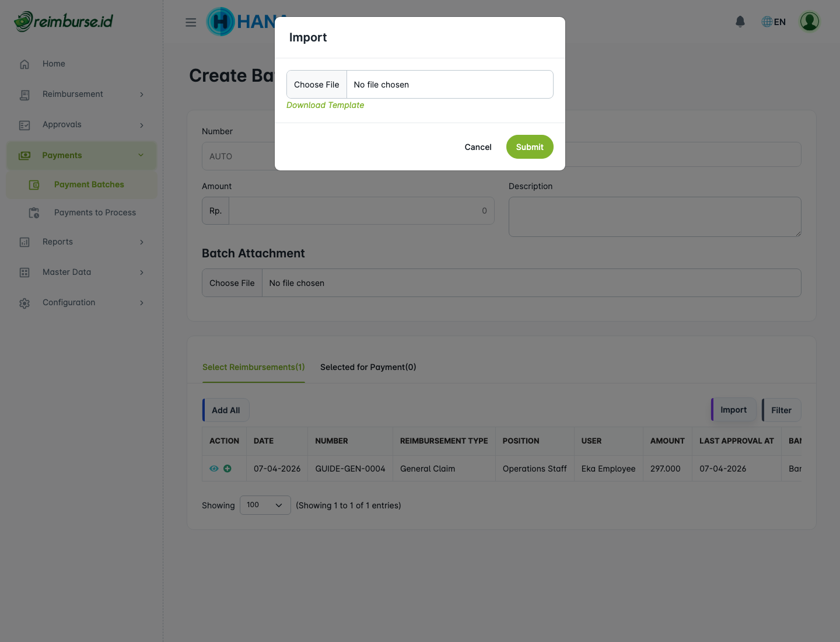This screenshot has height=642, width=840.
Task: Open the Configuration gear icon
Action: [24, 302]
